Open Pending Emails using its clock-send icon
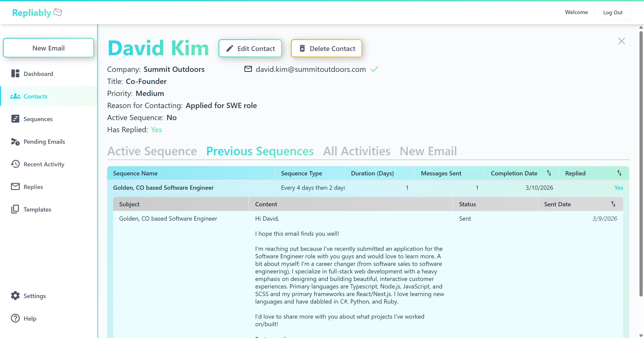The height and width of the screenshot is (338, 644). 15,141
